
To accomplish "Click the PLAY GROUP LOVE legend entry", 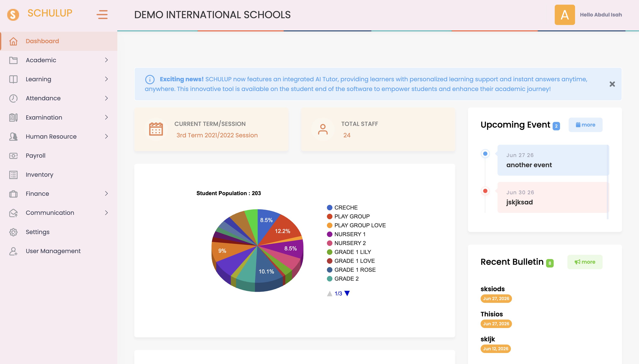I will (x=356, y=225).
